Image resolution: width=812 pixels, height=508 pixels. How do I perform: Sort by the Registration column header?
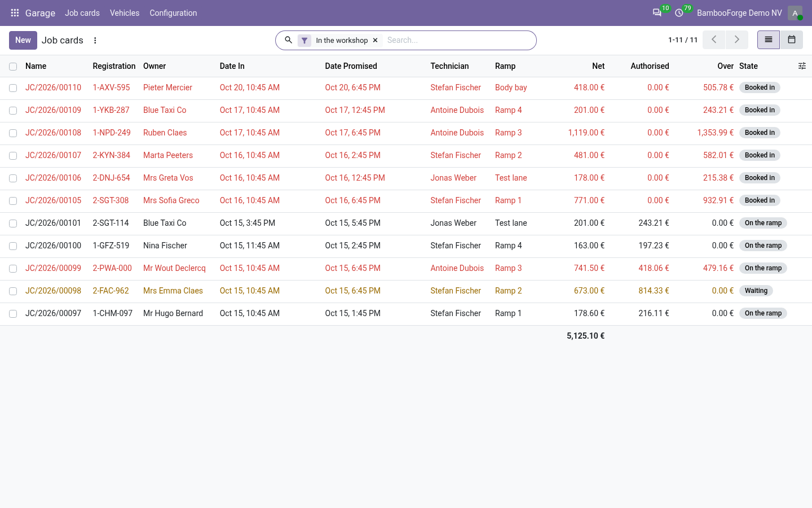(x=114, y=66)
